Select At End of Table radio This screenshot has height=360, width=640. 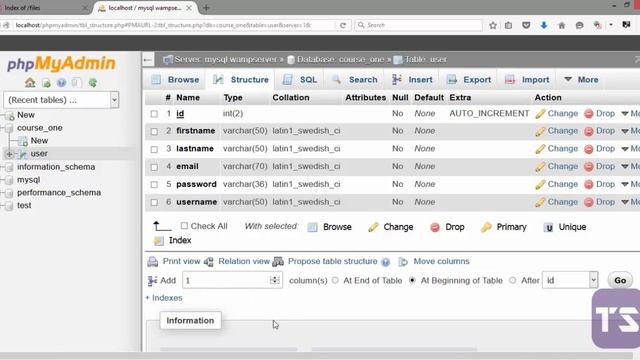pos(335,280)
